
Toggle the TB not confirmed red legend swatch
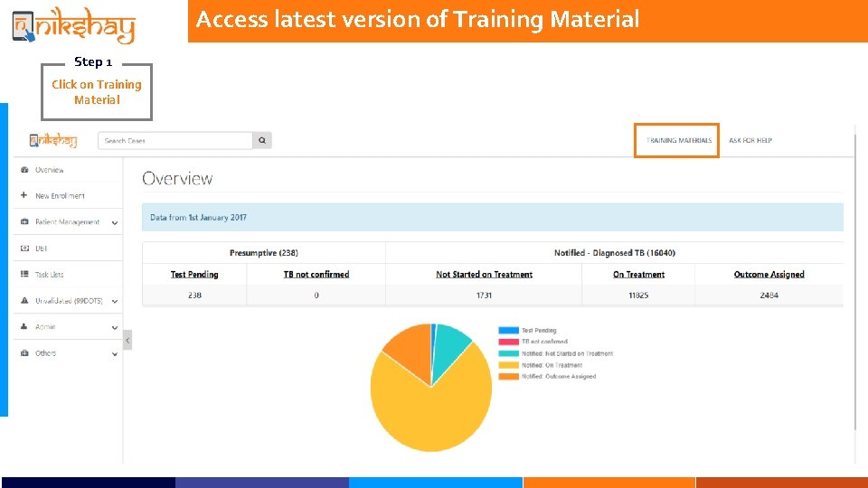coord(508,342)
